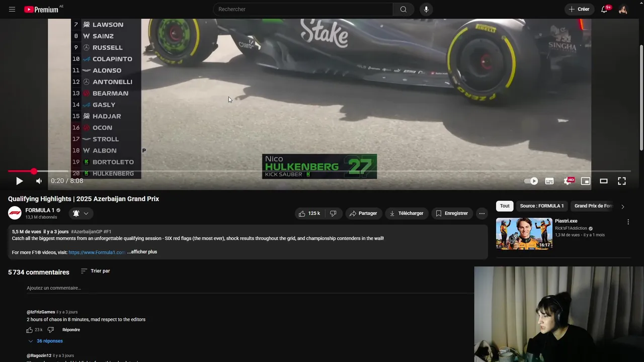
Task: Enter fullscreen mode
Action: coord(622,181)
